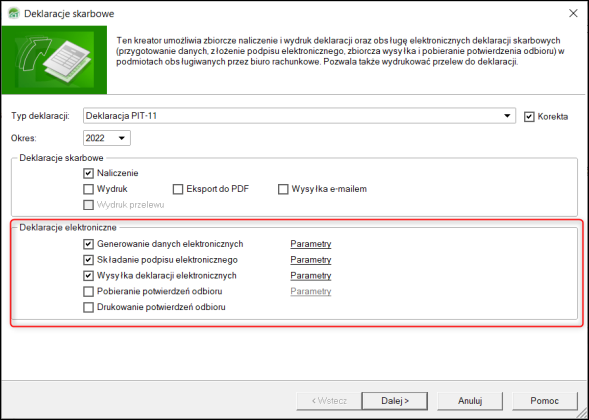Image resolution: width=589 pixels, height=420 pixels.
Task: Click the Typ deklaracji label
Action: [x=41, y=116]
